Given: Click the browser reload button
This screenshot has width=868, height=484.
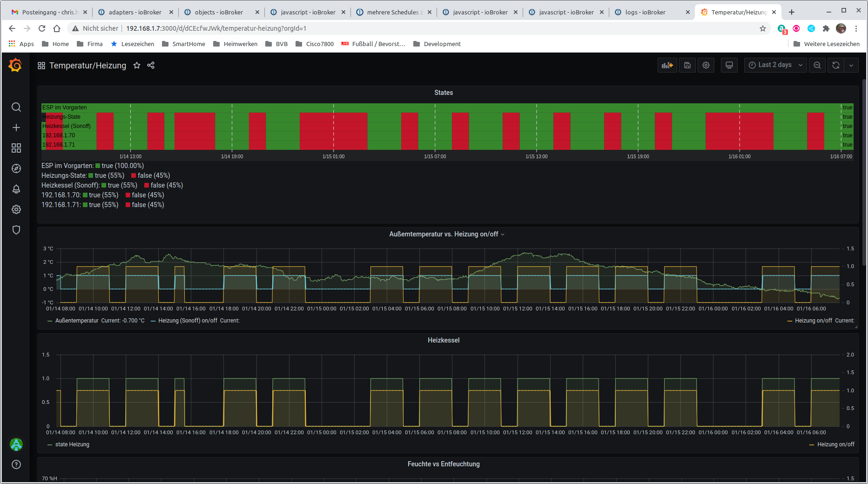Looking at the screenshot, I should (42, 28).
